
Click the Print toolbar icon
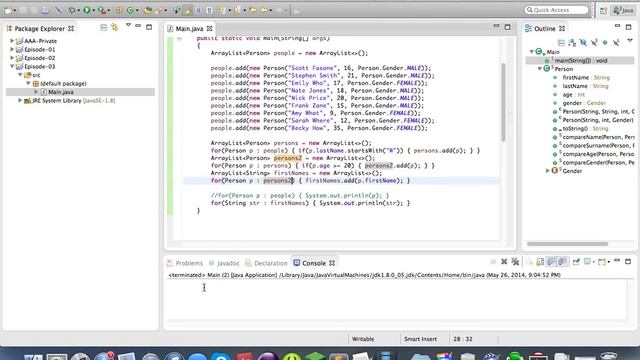(x=45, y=10)
